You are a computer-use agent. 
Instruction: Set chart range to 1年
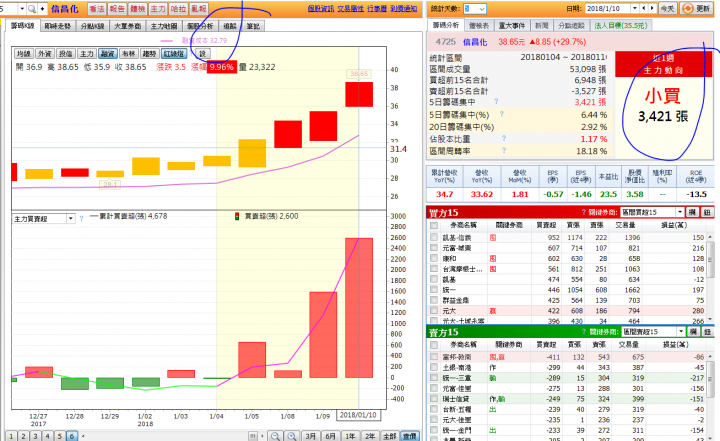coord(350,436)
